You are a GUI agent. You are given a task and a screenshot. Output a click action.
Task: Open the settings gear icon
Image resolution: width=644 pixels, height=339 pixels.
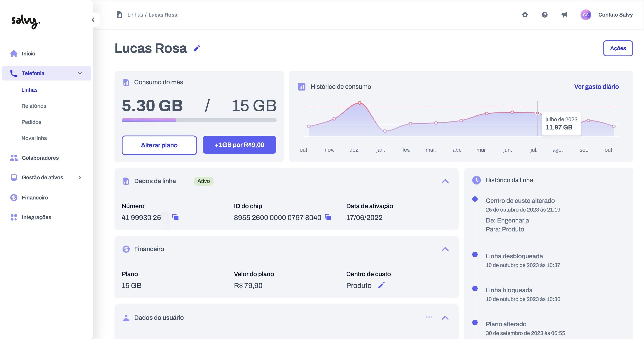click(525, 15)
